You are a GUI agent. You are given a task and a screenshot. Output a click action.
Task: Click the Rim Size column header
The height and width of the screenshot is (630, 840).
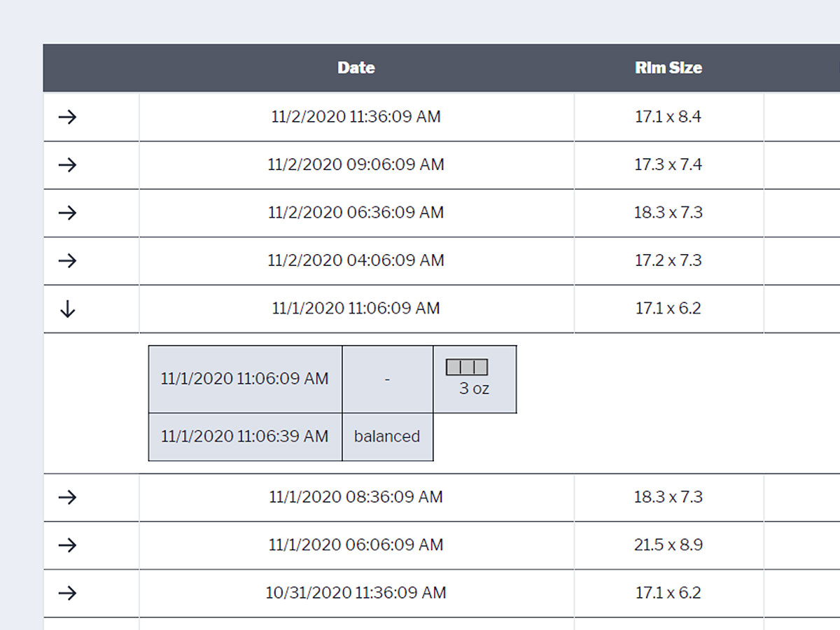click(x=668, y=68)
